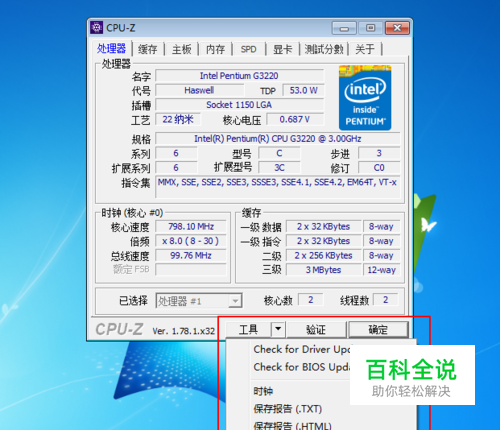Open the 处理器 #1 selection combo box

click(199, 301)
